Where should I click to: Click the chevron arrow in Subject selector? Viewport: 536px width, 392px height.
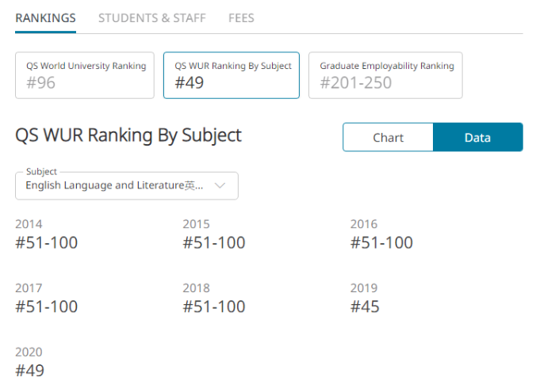(220, 185)
